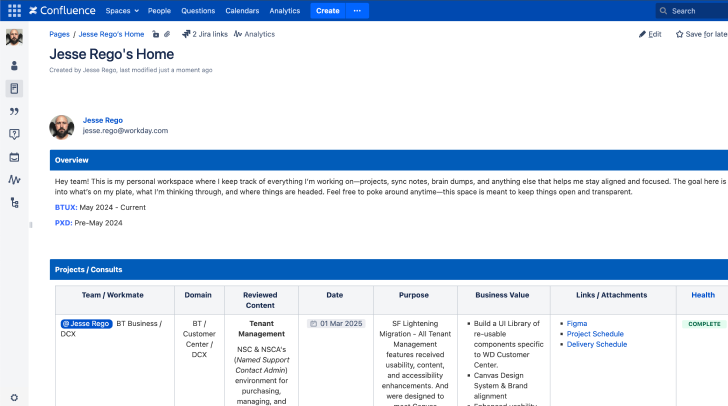Open the Analytics icon in sidebar

(x=14, y=180)
